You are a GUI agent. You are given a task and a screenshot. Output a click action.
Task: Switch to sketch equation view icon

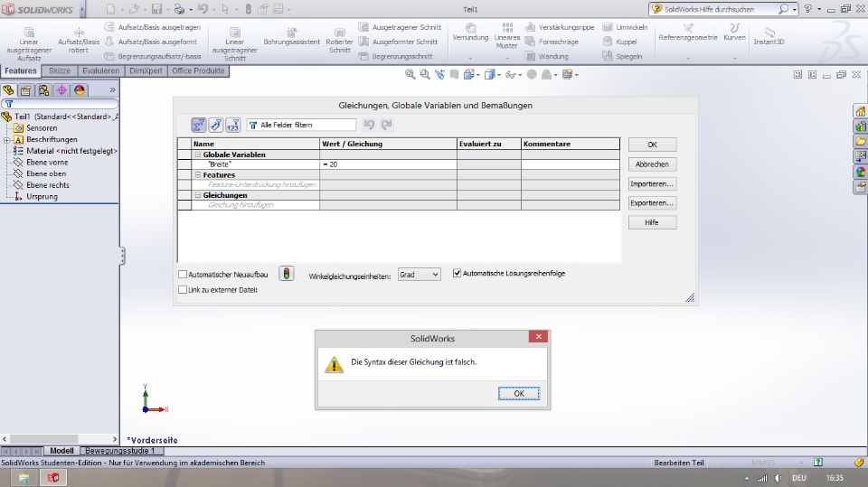pos(216,125)
